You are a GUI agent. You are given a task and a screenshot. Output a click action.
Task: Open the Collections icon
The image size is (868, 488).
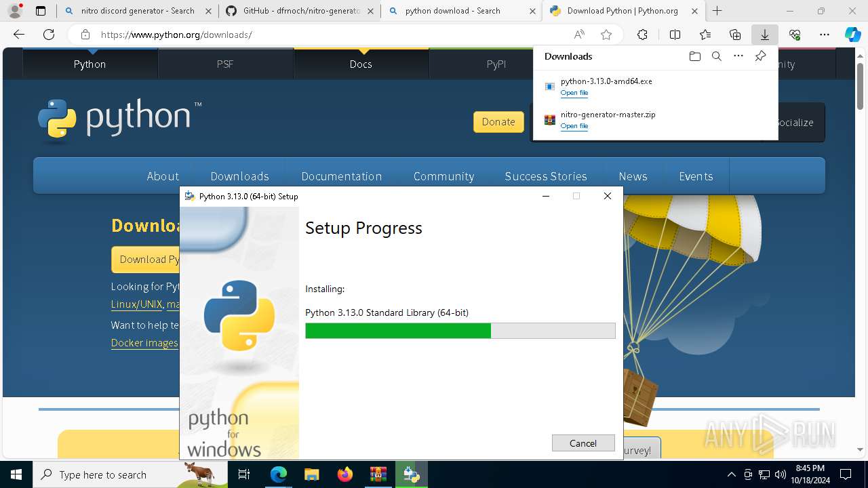(735, 35)
